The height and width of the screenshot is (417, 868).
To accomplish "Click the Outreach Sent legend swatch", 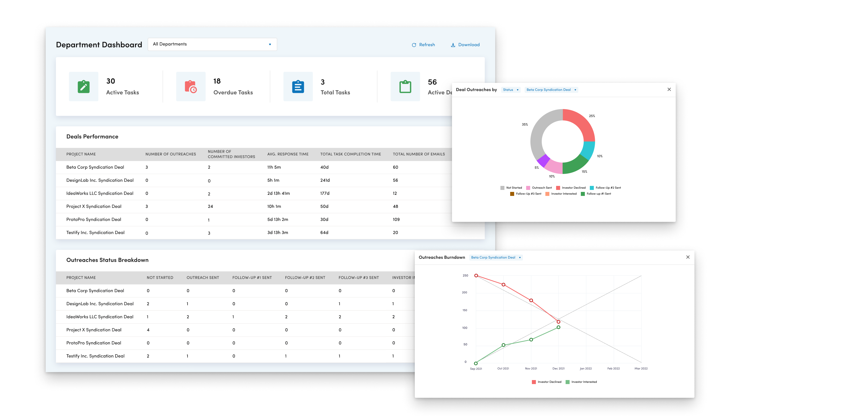I will pyautogui.click(x=528, y=188).
